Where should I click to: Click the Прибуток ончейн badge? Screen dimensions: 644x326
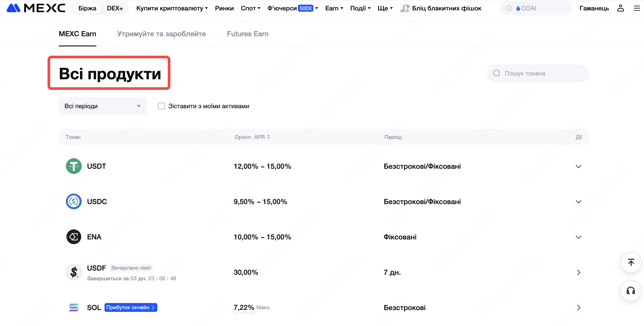[130, 307]
